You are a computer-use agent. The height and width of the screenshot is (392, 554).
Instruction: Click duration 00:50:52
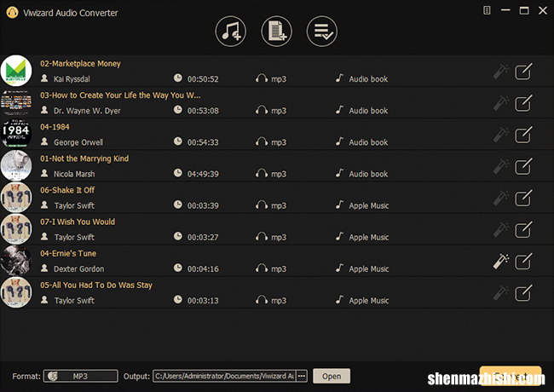click(x=203, y=79)
